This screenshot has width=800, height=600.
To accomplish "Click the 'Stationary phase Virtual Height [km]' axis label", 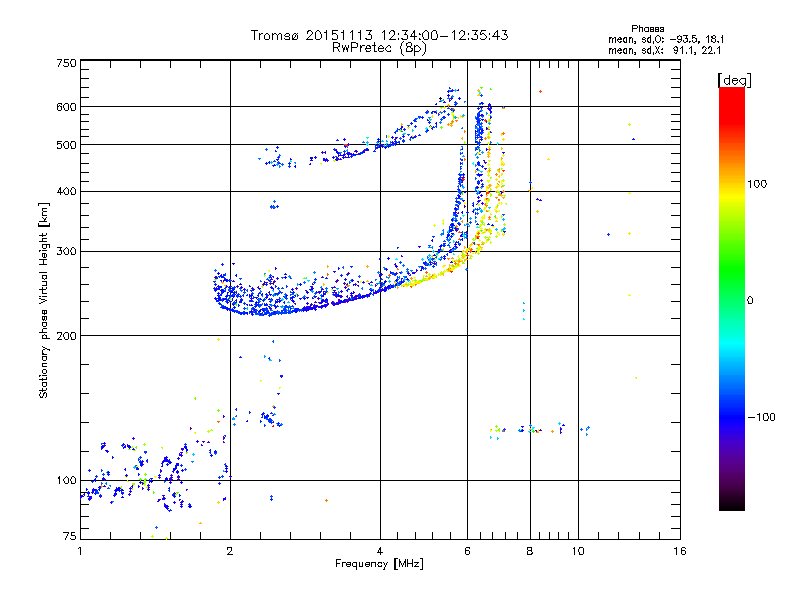I will (44, 300).
